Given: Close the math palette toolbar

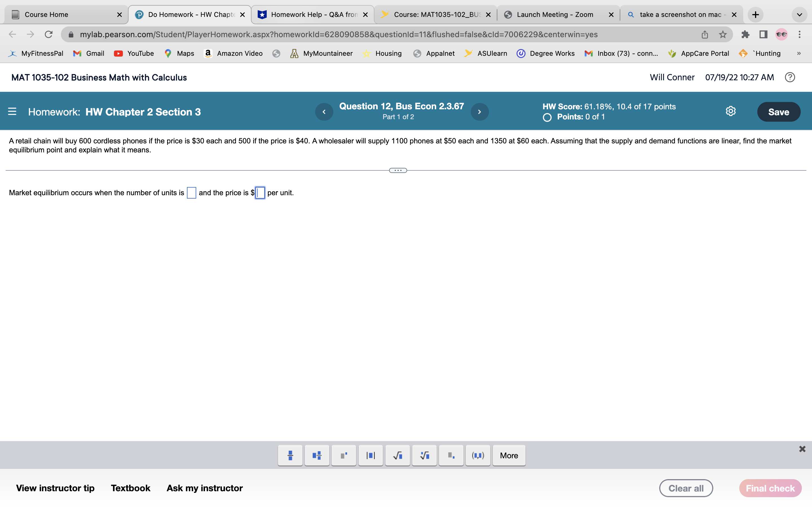Looking at the screenshot, I should 802,449.
